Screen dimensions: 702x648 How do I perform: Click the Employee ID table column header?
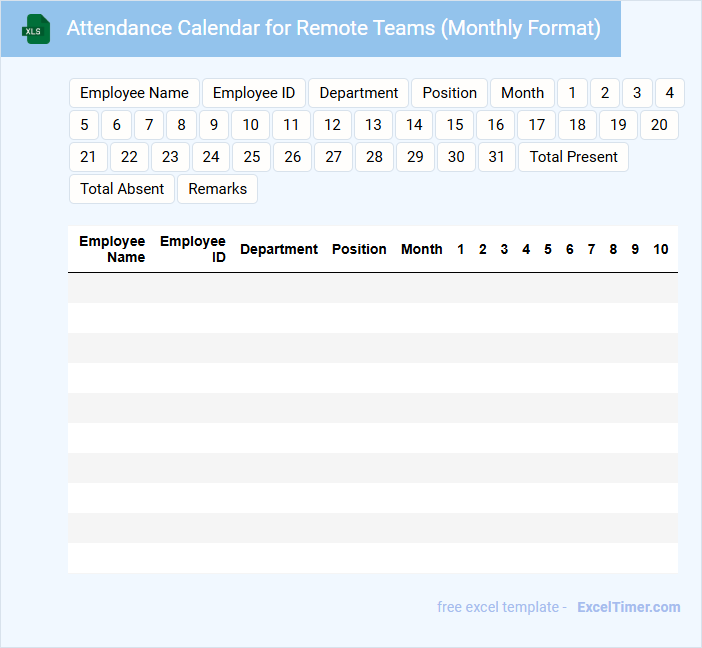193,249
